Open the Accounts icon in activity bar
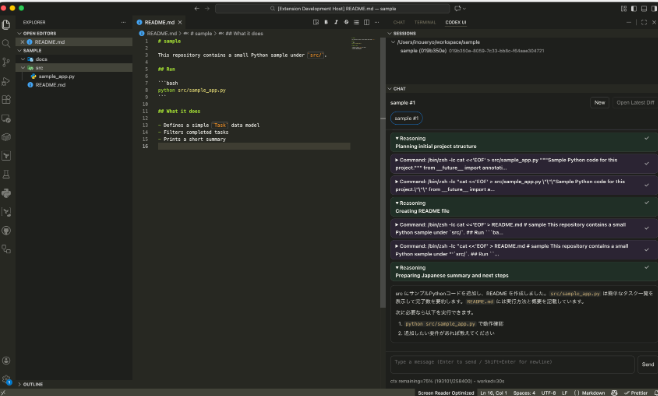This screenshot has height=396, width=658. 6,360
